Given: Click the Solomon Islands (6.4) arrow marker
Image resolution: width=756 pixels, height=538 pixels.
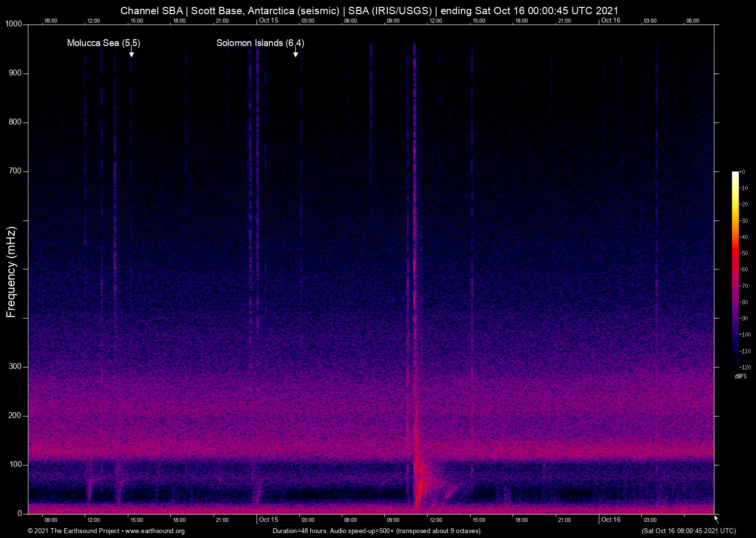Looking at the screenshot, I should point(296,54).
